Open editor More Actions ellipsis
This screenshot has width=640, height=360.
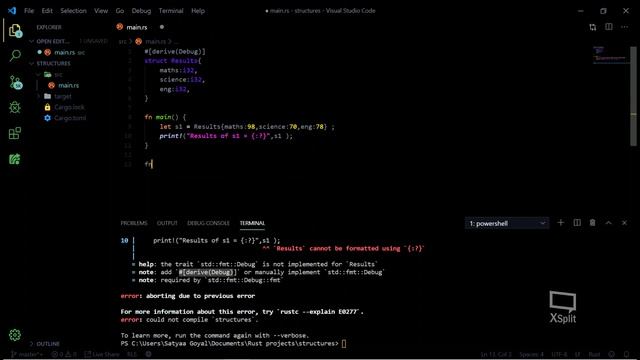point(624,27)
